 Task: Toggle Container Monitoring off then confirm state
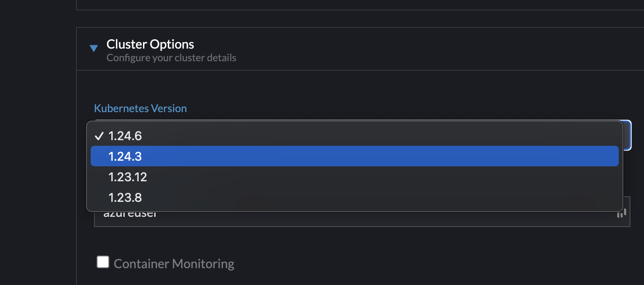click(x=103, y=262)
